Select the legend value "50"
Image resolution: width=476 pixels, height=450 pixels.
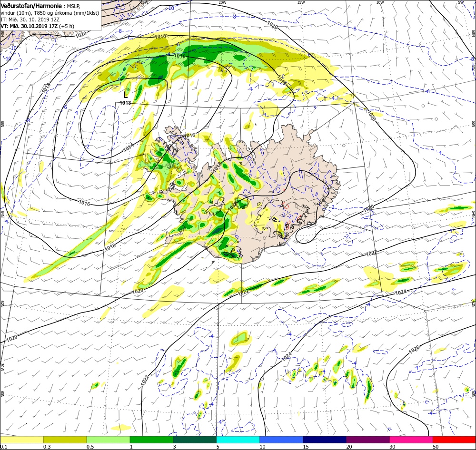tap(436, 447)
